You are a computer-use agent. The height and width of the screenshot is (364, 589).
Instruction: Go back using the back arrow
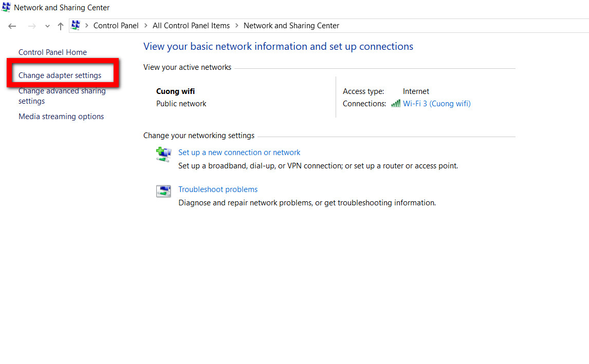tap(12, 26)
